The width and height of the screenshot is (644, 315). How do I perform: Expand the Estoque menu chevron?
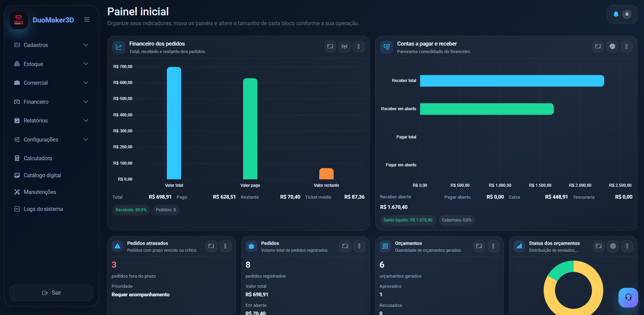[x=86, y=64]
